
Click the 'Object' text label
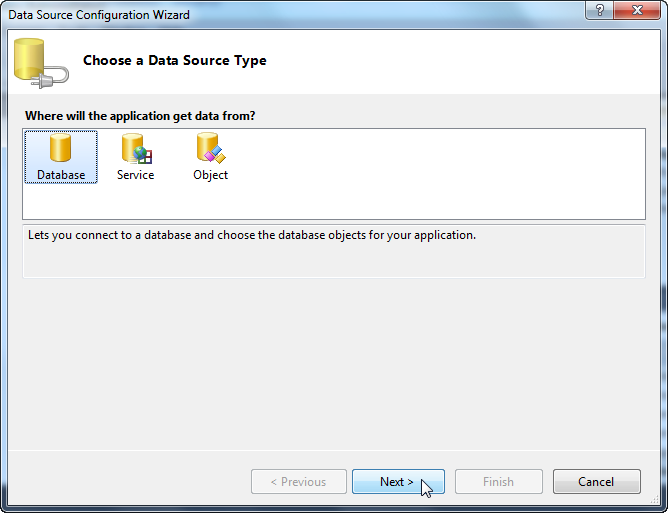[210, 175]
